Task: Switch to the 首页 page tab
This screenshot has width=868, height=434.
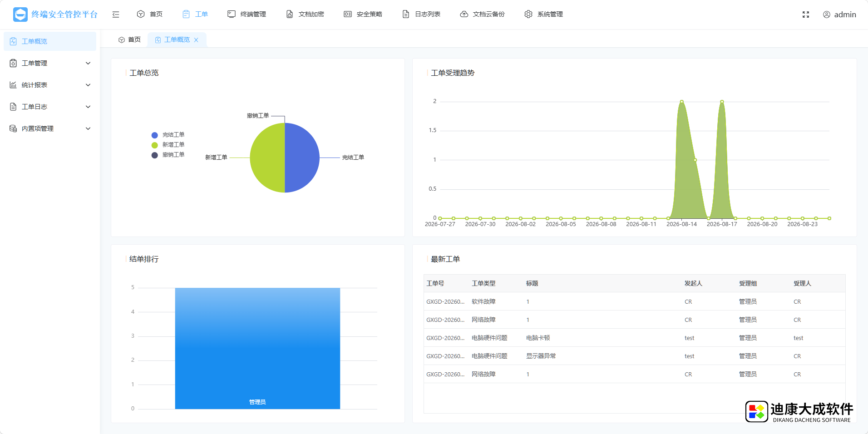Action: [x=130, y=40]
